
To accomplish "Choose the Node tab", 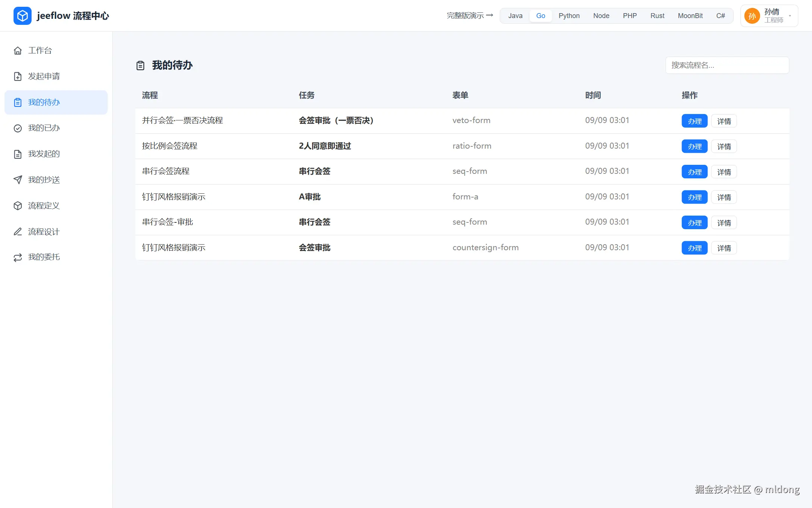I will pos(601,16).
